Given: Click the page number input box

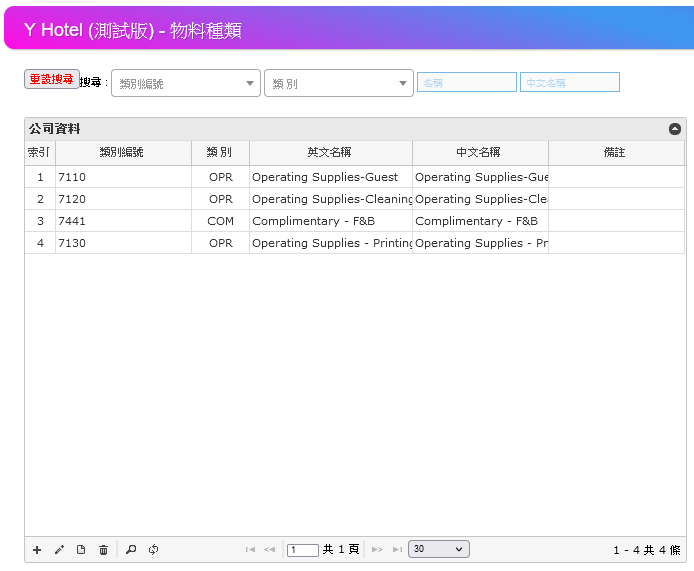Looking at the screenshot, I should pyautogui.click(x=302, y=550).
